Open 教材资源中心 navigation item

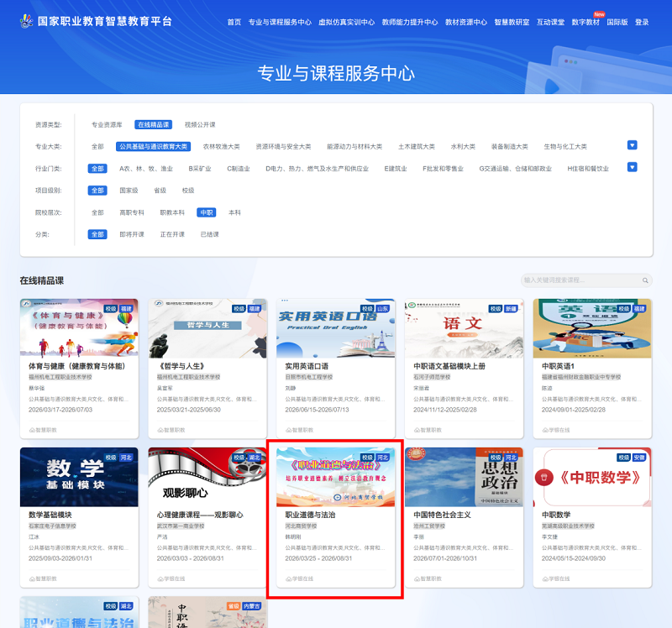(x=466, y=23)
